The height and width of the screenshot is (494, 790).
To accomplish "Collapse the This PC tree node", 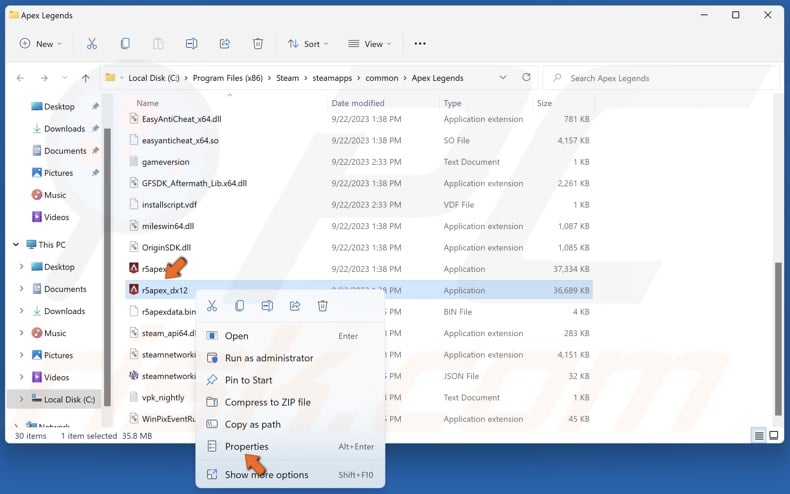I will point(16,244).
